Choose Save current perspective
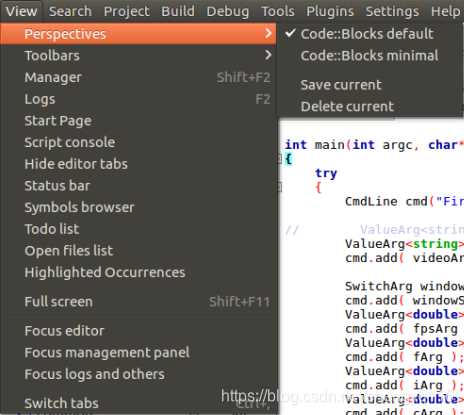This screenshot has height=415, width=464. pos(370,85)
